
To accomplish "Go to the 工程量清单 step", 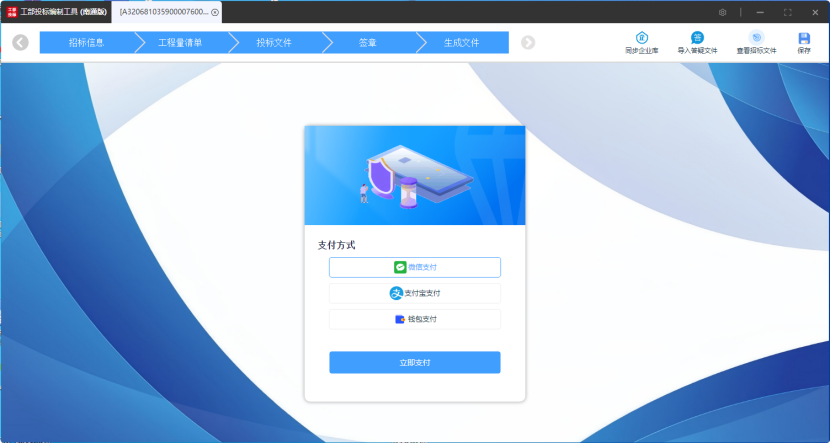I will pos(180,43).
